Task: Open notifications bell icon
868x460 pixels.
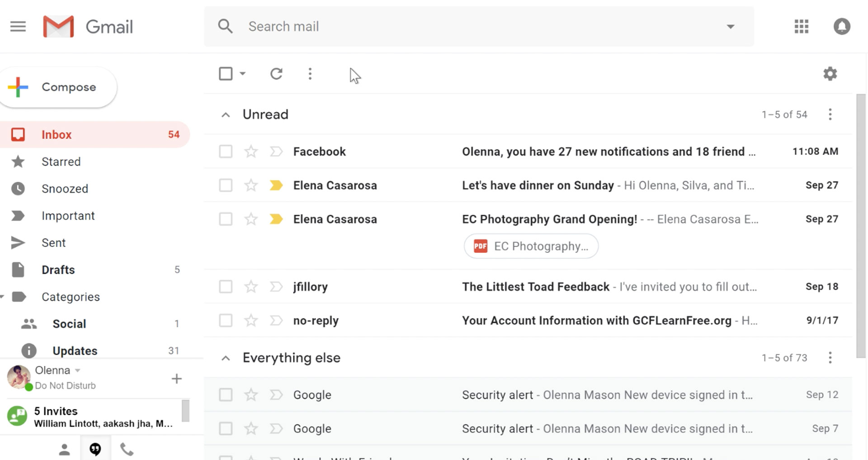Action: pos(841,27)
